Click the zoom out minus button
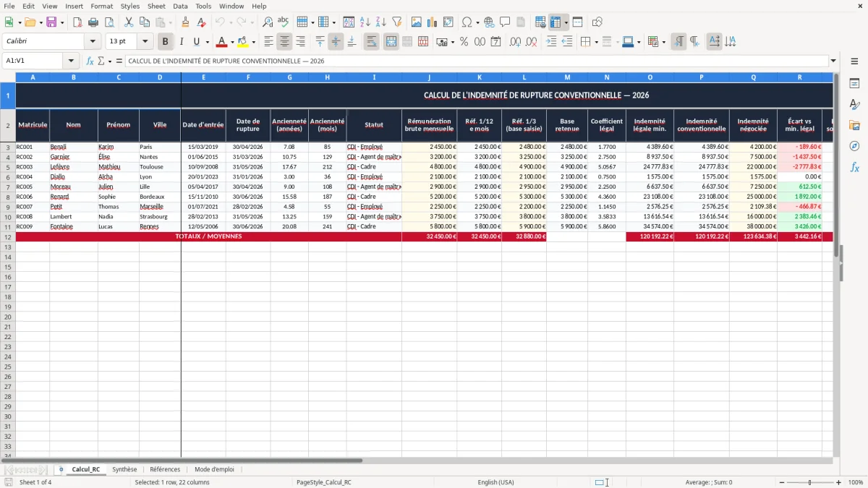The width and height of the screenshot is (868, 488). click(780, 482)
